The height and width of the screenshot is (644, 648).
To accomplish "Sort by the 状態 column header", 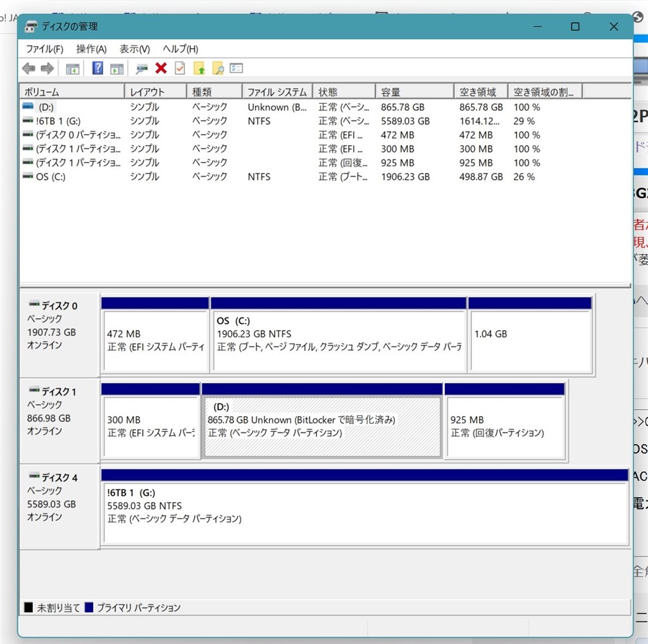I will tap(344, 92).
